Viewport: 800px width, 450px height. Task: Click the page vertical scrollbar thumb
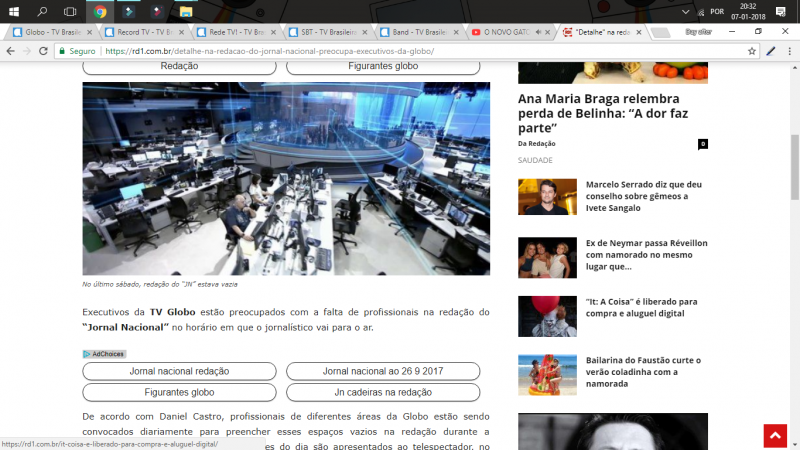[794, 167]
